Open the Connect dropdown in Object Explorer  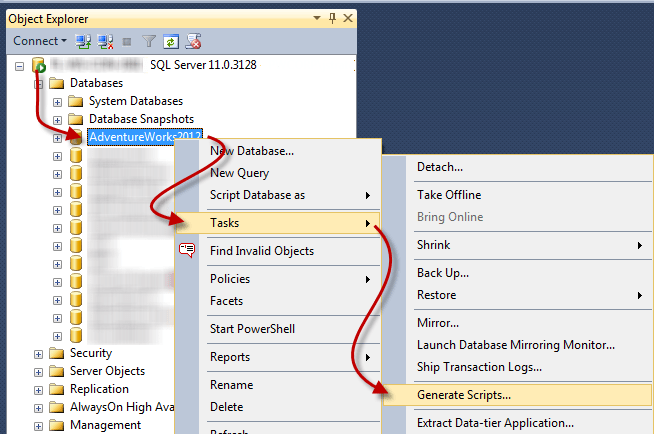click(x=40, y=41)
